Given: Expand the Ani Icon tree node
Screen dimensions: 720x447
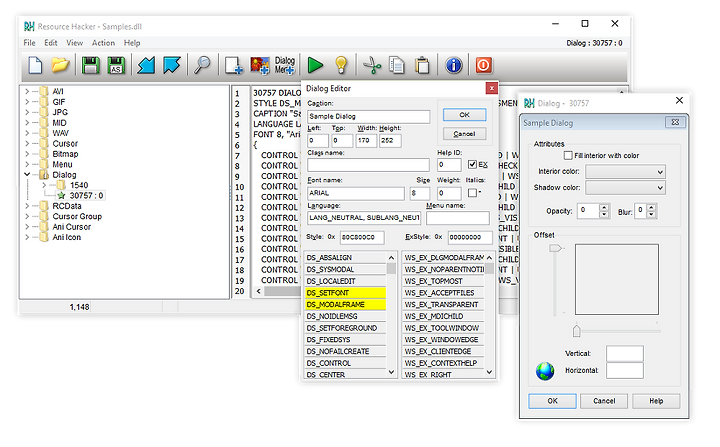Looking at the screenshot, I should point(27,237).
